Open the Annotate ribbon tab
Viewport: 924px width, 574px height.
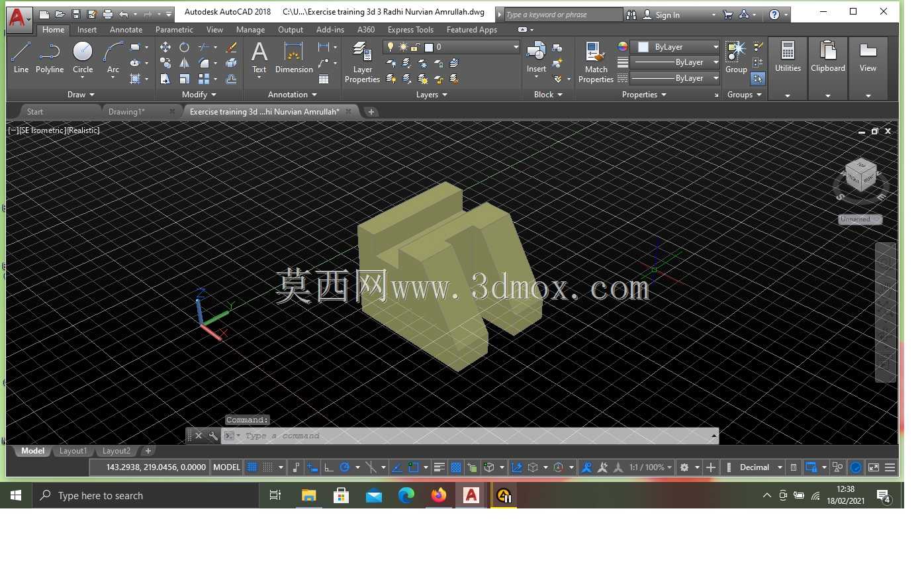click(126, 30)
